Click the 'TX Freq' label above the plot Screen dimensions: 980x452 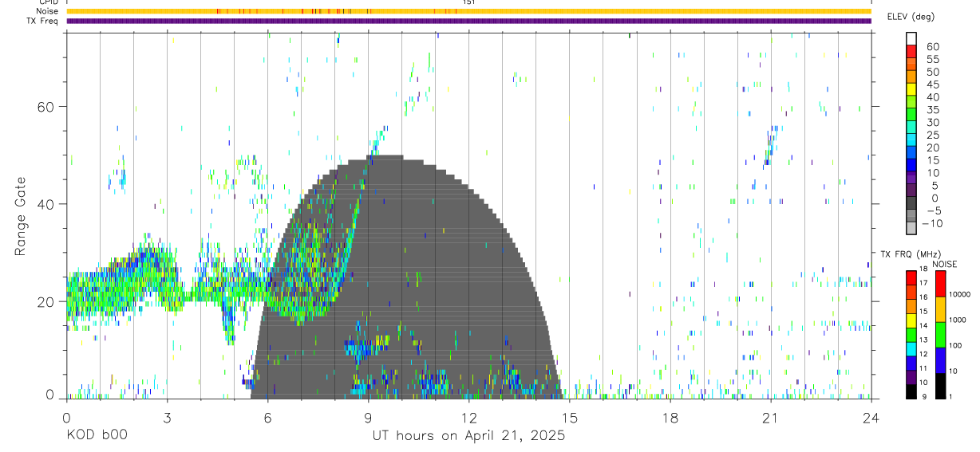pos(44,21)
